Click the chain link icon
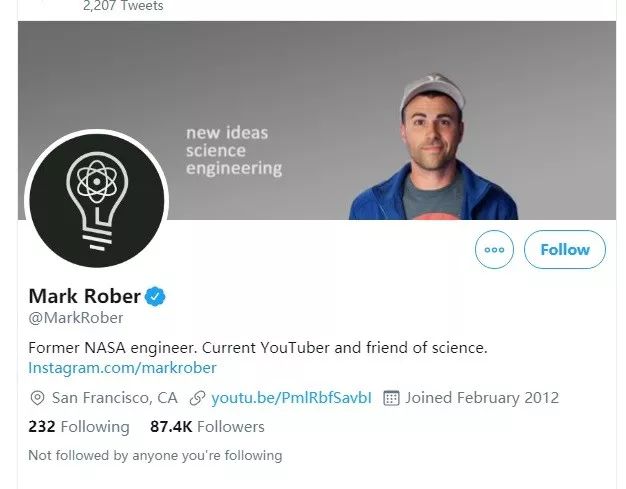The image size is (626, 489). pyautogui.click(x=197, y=398)
